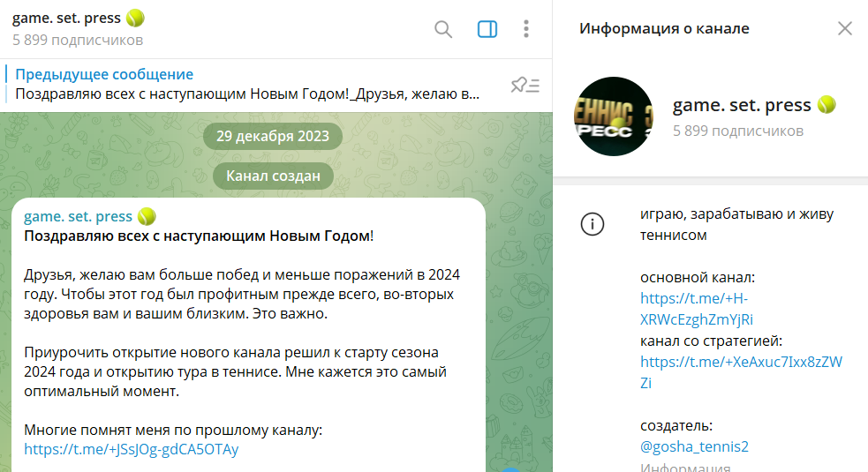This screenshot has height=472, width=868.
Task: Open the three-dot more options menu
Action: click(x=526, y=29)
